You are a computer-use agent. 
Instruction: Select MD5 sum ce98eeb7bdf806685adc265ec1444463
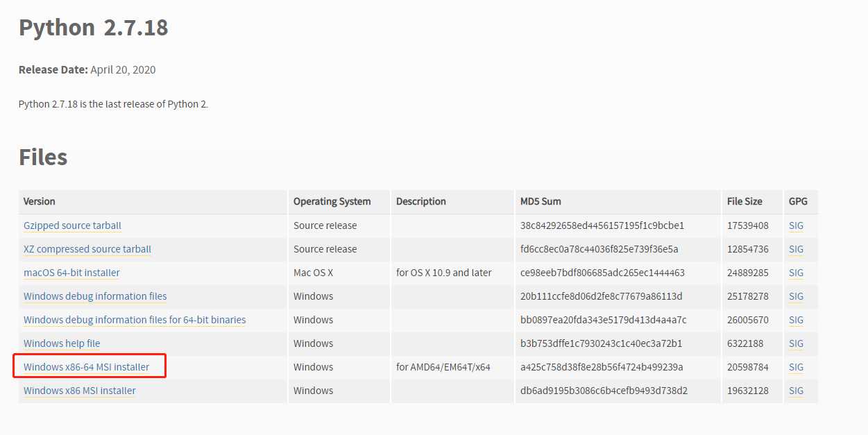click(x=602, y=273)
